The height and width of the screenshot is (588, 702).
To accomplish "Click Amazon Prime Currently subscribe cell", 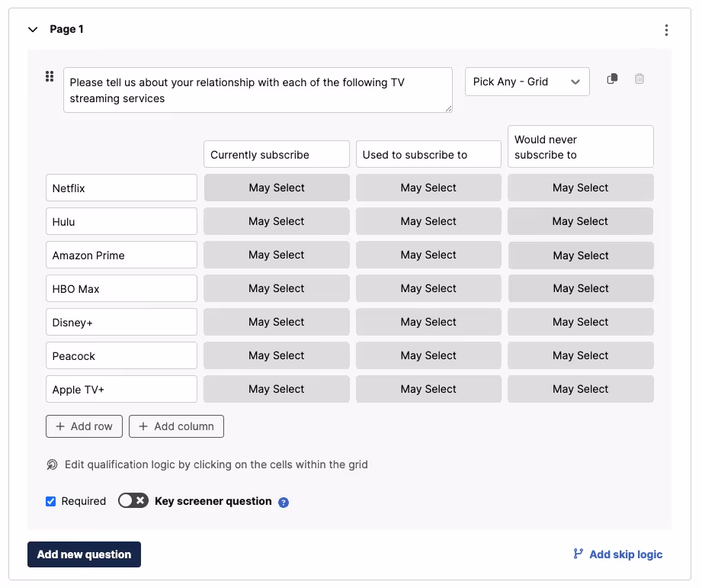I will (x=277, y=255).
